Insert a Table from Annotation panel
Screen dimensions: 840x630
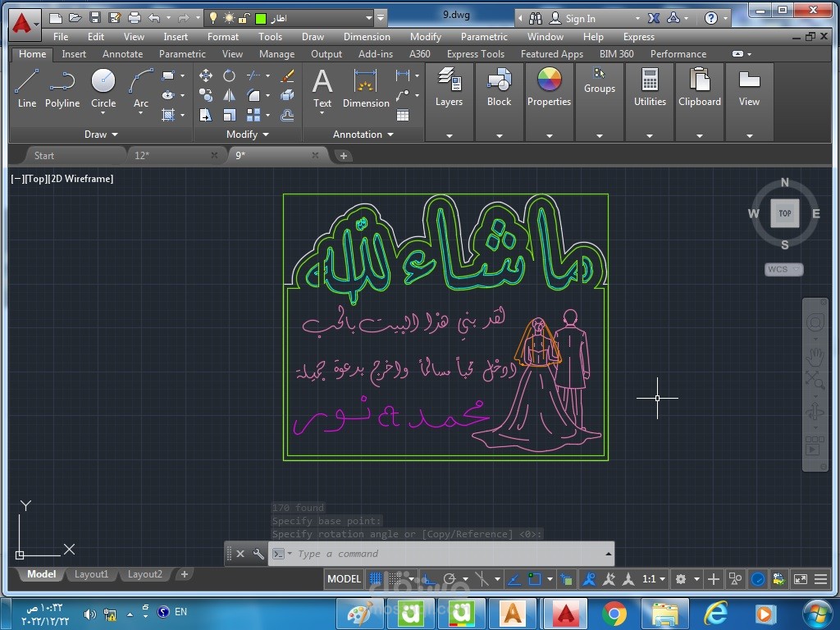[x=403, y=115]
